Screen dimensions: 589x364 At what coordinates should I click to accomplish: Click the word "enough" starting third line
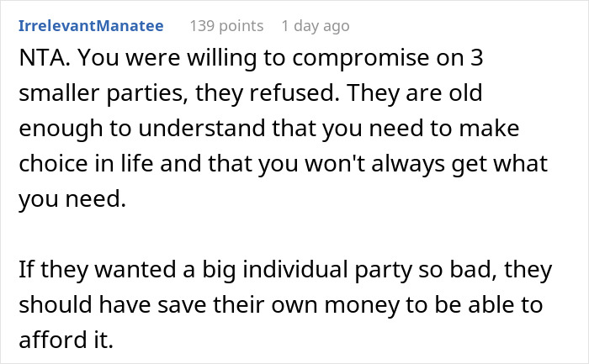click(61, 129)
